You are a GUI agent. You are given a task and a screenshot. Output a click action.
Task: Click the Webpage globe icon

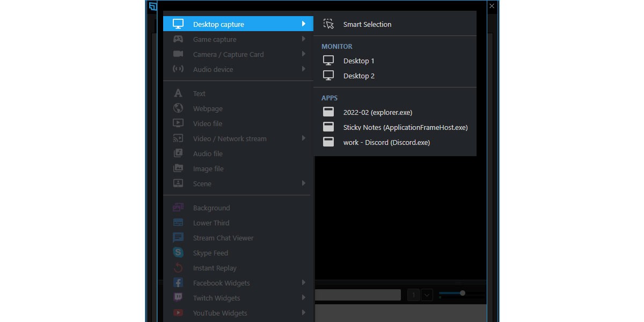click(x=178, y=108)
